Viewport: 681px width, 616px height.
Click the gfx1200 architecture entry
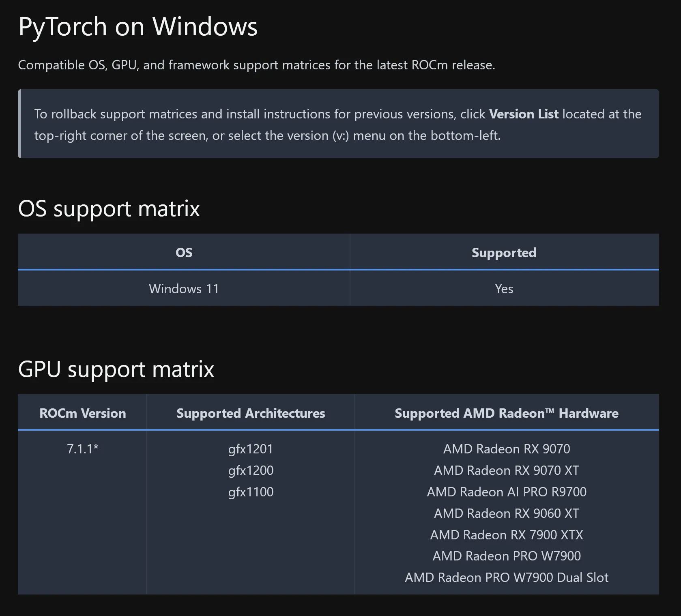click(251, 470)
